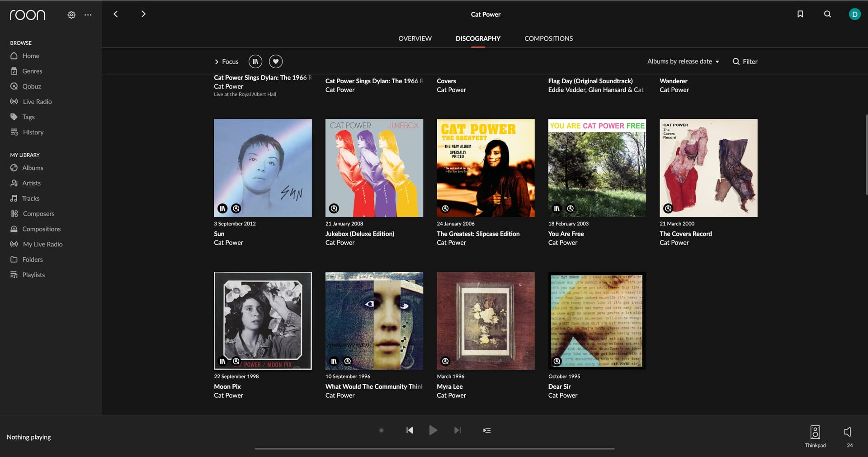Click the Folders folder icon

click(x=14, y=259)
